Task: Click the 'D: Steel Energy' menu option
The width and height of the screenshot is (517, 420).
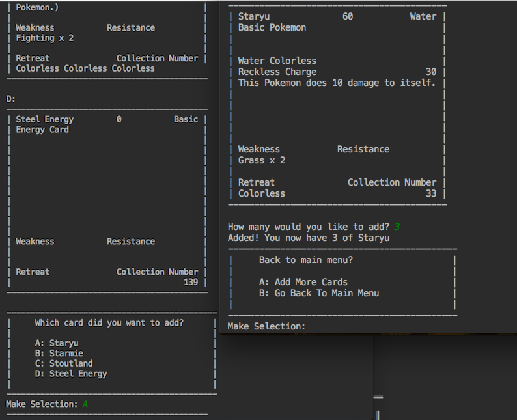Action: [x=71, y=374]
